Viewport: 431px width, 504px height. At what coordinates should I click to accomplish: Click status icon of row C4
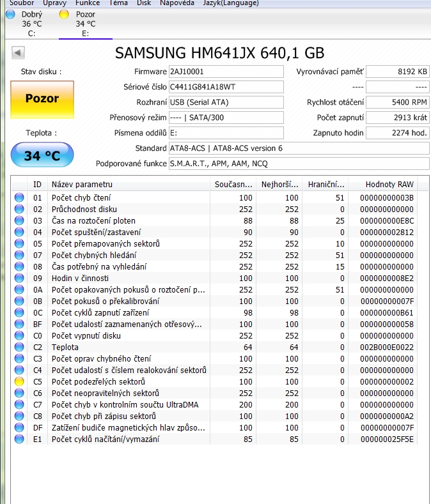click(x=19, y=370)
